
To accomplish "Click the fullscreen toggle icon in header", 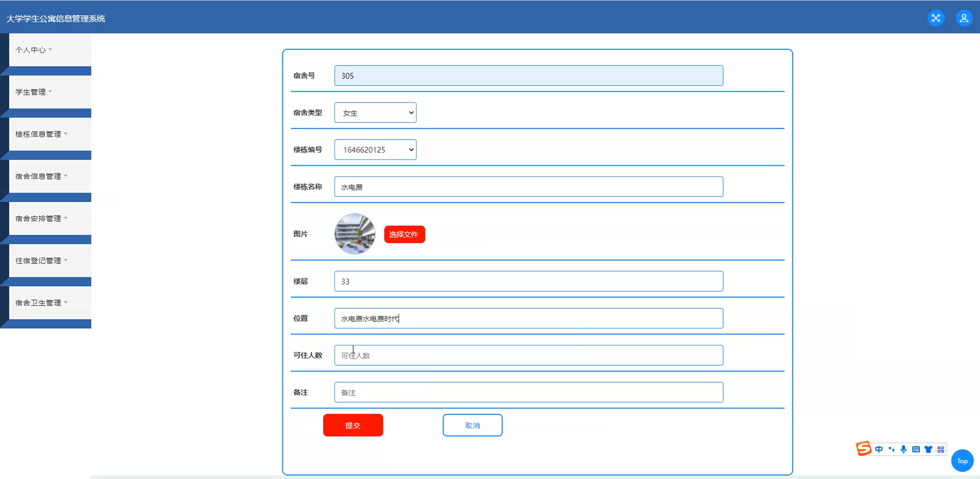I will click(936, 18).
